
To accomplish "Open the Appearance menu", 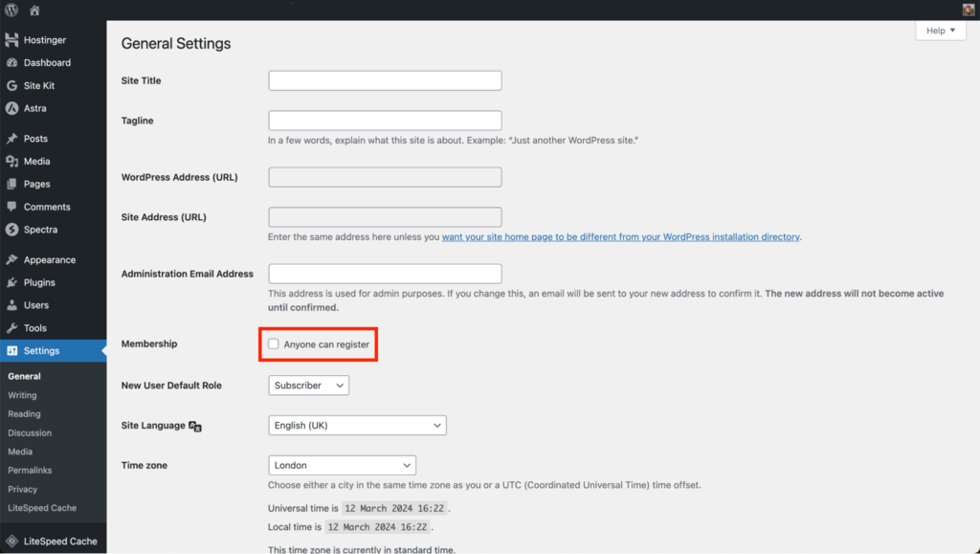I will coord(50,260).
